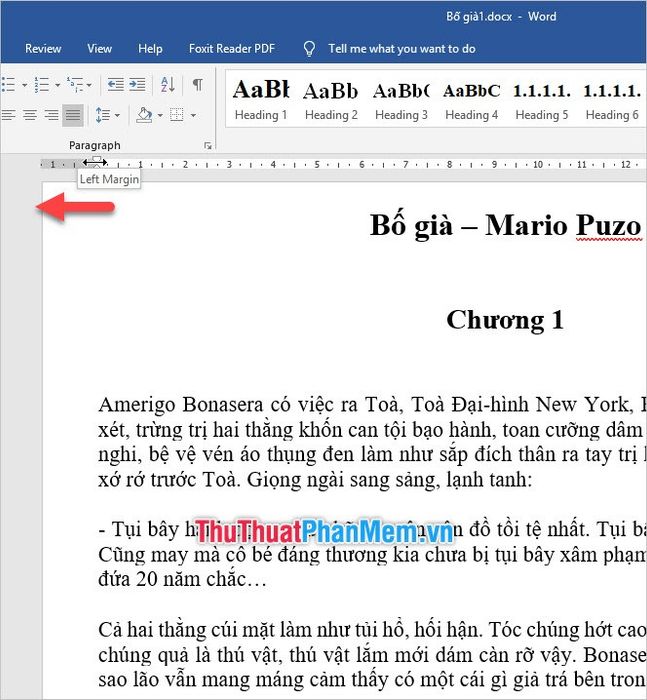
Task: Open Line Spacing dropdown arrow
Action: tap(117, 116)
